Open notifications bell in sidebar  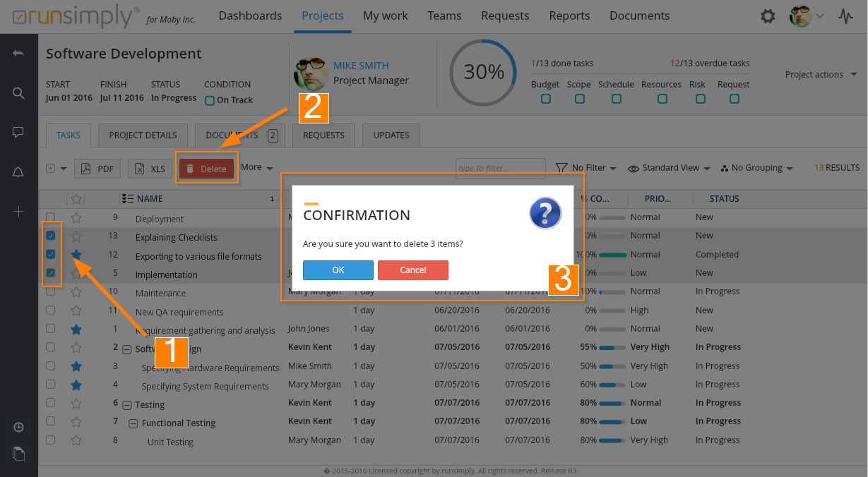[x=18, y=172]
